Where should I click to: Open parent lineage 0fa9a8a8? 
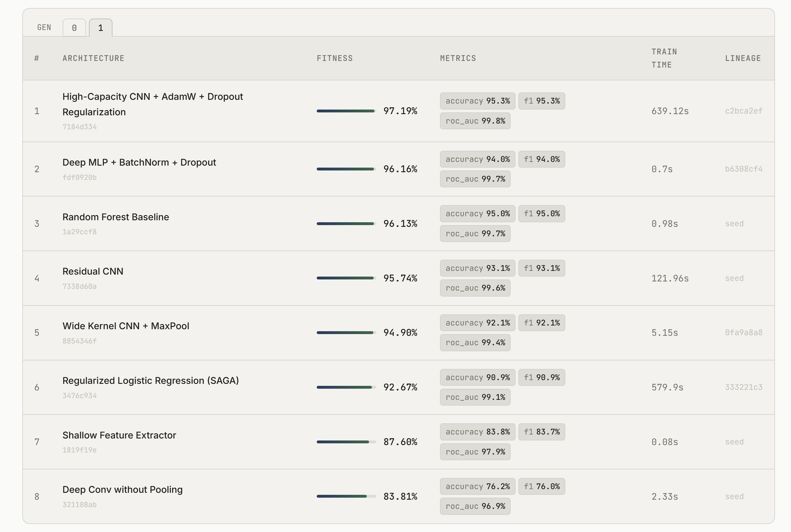click(x=744, y=332)
